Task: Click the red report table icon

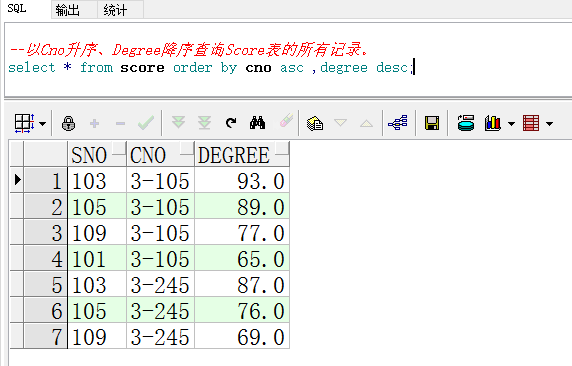Action: point(531,123)
